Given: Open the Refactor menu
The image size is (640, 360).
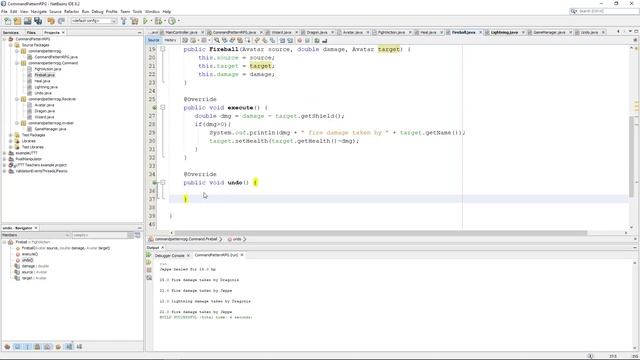Looking at the screenshot, I should 71,11.
